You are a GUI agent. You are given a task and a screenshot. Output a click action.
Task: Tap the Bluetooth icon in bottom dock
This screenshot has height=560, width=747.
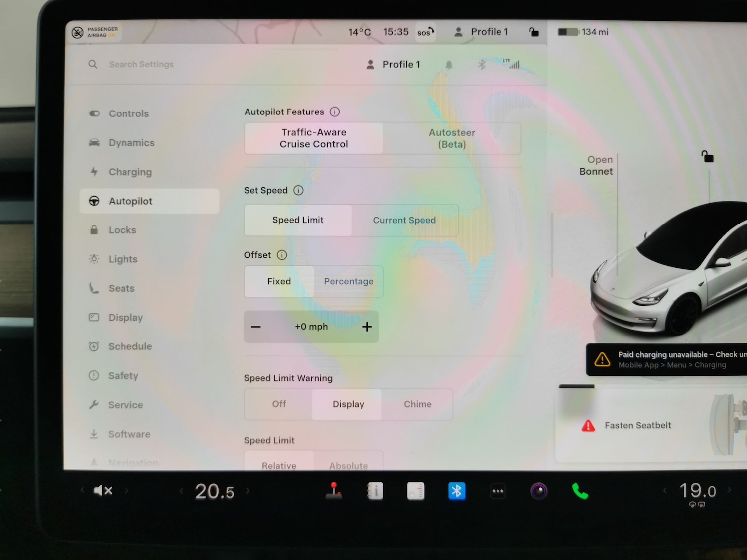point(457,491)
